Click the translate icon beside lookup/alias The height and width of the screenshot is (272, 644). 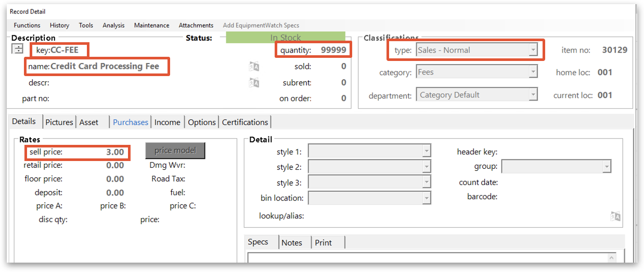point(615,217)
